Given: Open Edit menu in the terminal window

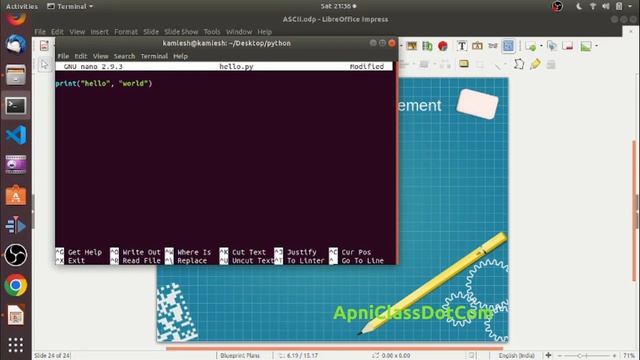Looking at the screenshot, I should pyautogui.click(x=81, y=56).
